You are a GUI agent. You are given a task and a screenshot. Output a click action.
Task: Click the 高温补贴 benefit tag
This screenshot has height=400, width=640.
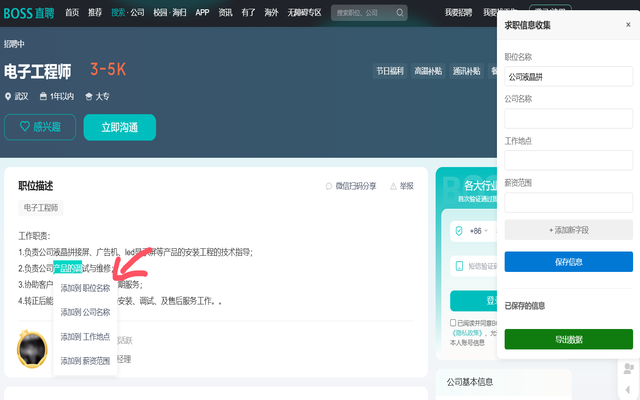[428, 71]
